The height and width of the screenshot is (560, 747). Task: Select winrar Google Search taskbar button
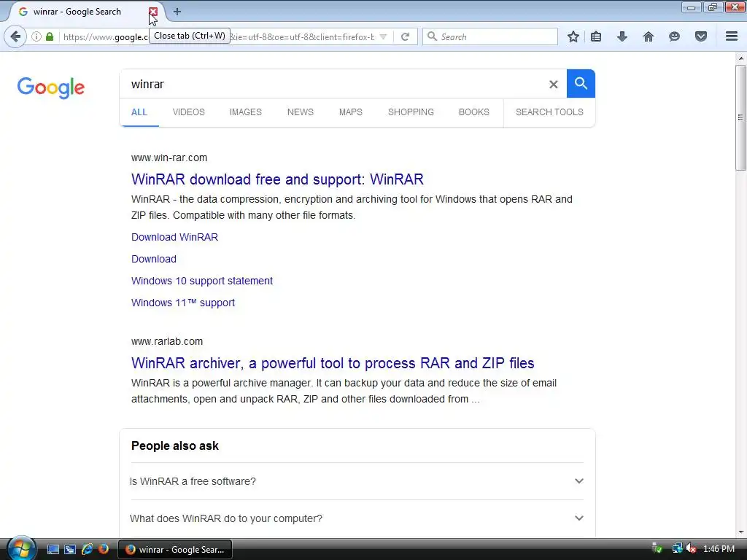pos(175,550)
